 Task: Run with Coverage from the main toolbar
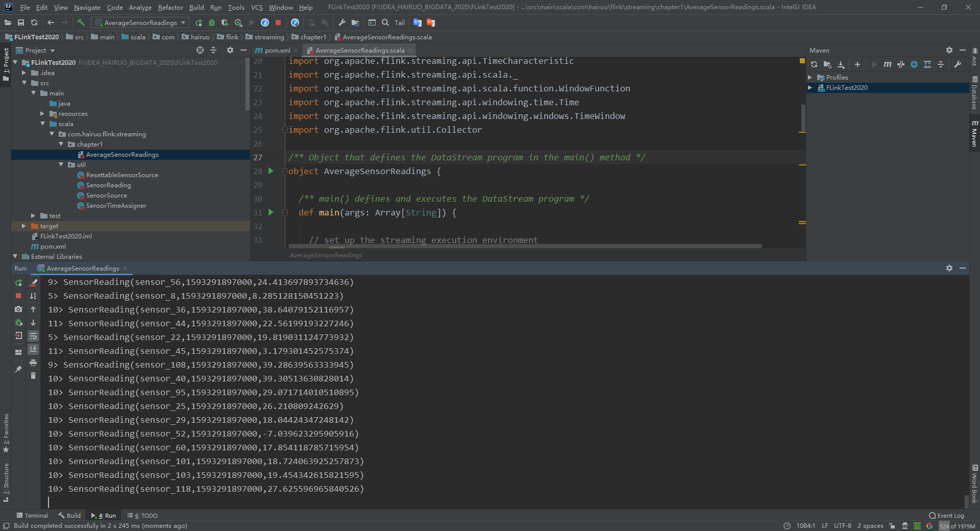(225, 22)
